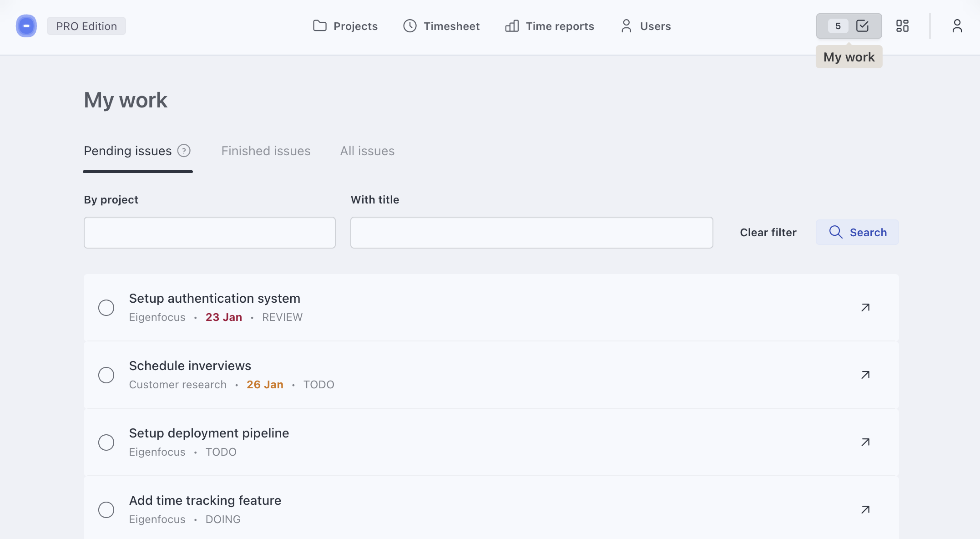Screen dimensions: 980x539
Task: Open the Timesheet page
Action: click(x=440, y=26)
